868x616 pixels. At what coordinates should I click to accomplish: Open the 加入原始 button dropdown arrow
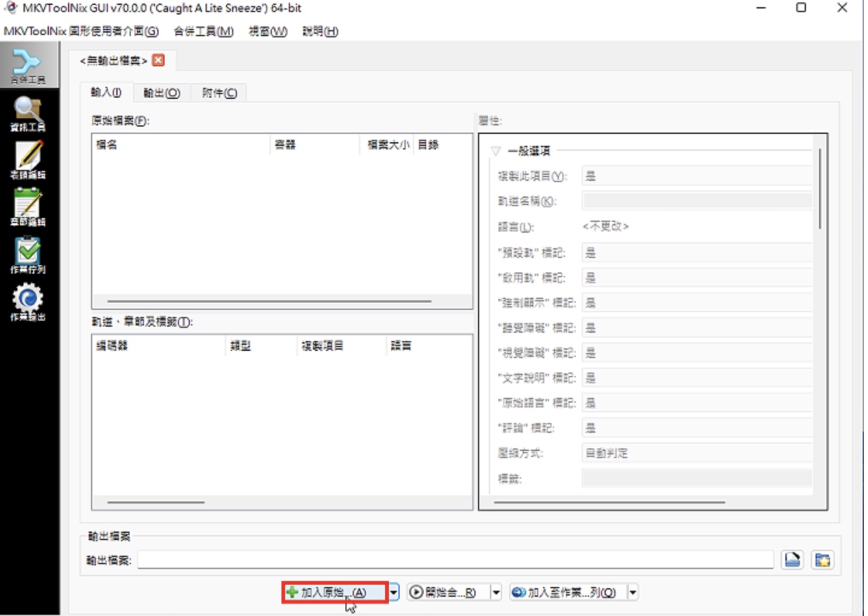[x=394, y=592]
